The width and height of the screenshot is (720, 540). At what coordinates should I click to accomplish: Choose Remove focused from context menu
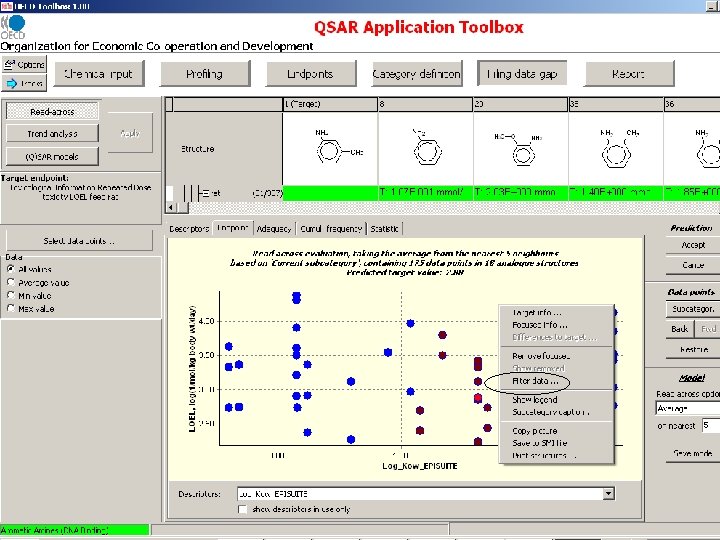point(541,356)
